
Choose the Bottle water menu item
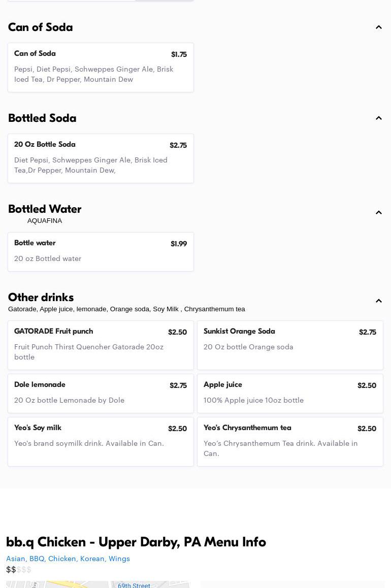(x=101, y=252)
